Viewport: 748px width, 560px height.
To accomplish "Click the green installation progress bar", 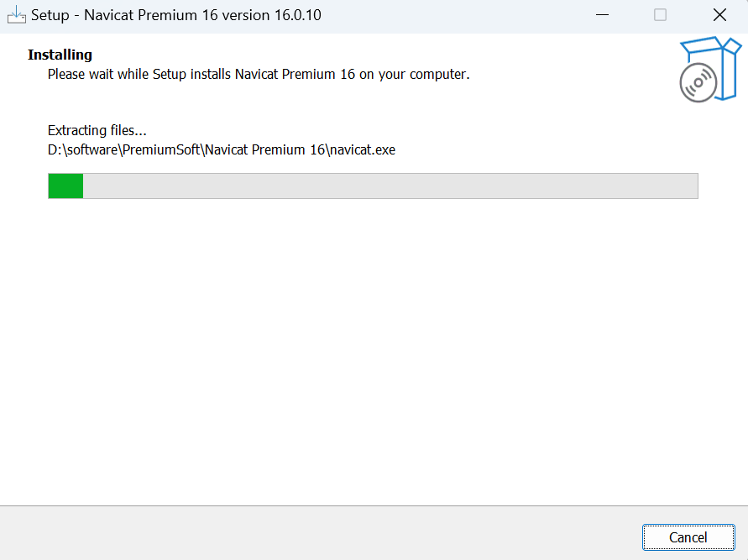I will pyautogui.click(x=65, y=186).
